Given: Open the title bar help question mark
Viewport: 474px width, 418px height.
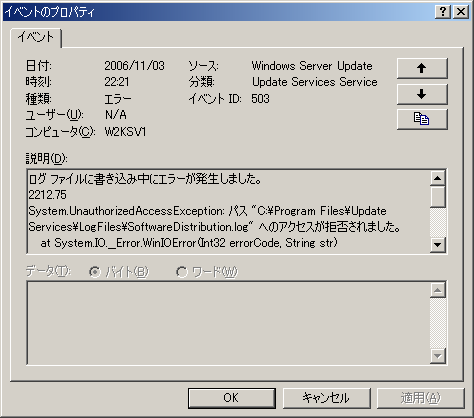Looking at the screenshot, I should [x=443, y=12].
